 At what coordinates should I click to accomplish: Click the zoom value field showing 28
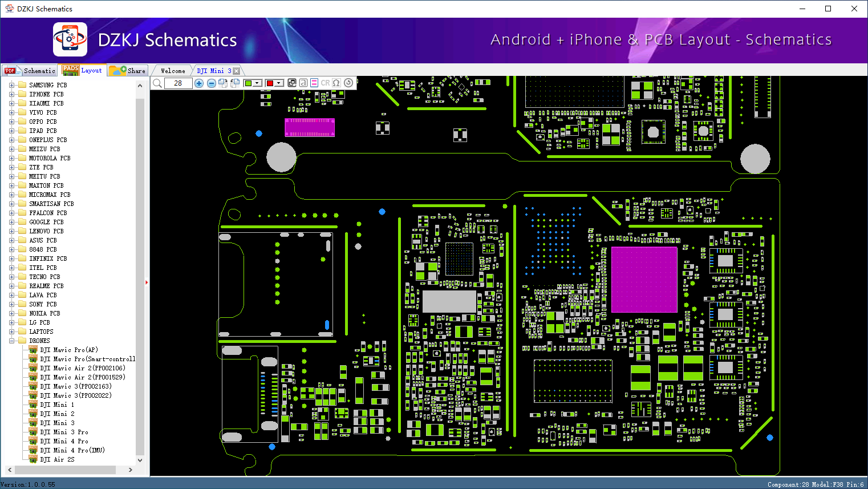[x=178, y=83]
